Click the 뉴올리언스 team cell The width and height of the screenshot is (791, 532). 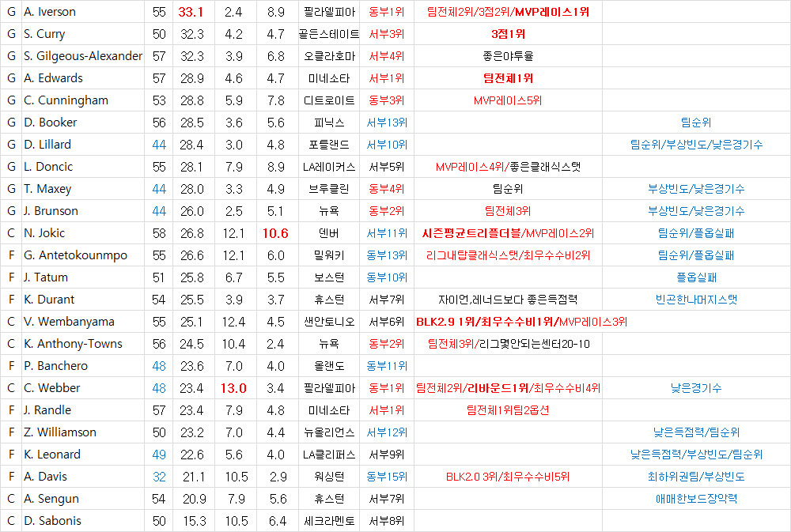click(x=329, y=433)
